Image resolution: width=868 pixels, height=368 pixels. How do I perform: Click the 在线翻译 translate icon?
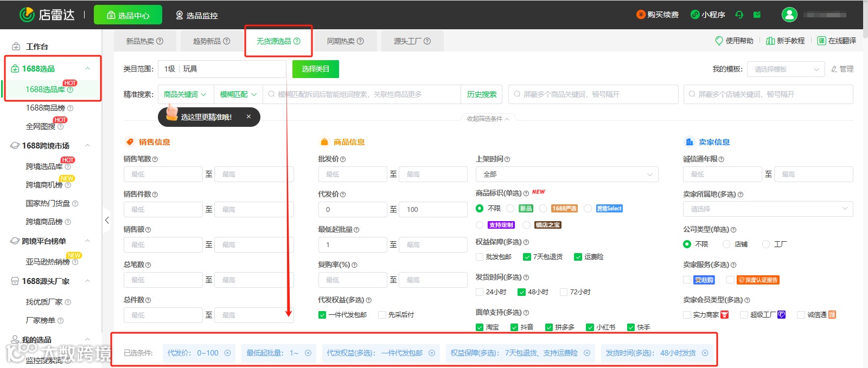click(821, 41)
